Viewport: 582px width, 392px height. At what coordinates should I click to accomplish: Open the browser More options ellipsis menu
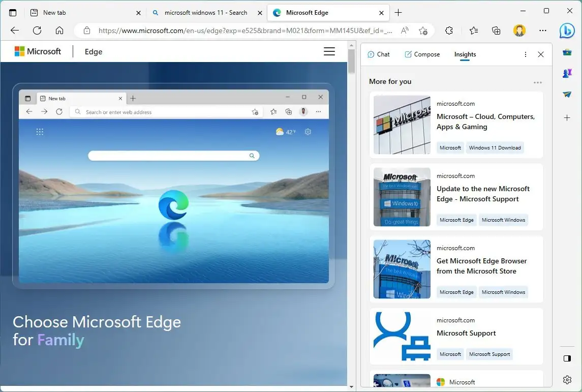[x=542, y=31]
